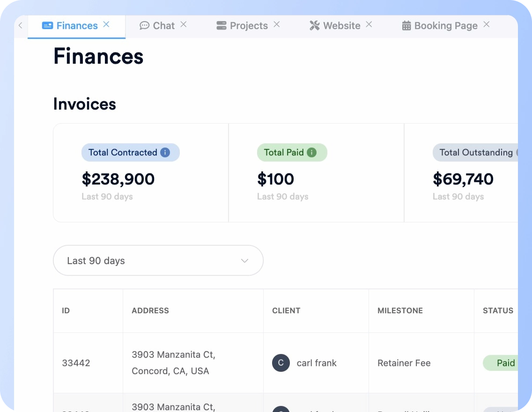This screenshot has height=412, width=532.
Task: Click the info icon beside Total Paid
Action: coord(311,153)
